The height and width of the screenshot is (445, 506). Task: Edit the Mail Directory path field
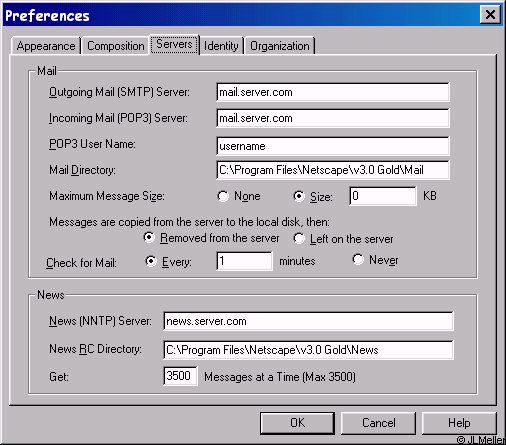point(333,170)
